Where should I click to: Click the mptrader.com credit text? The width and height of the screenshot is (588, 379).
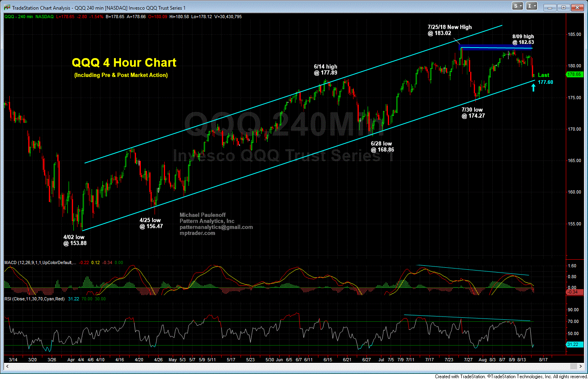(x=197, y=233)
